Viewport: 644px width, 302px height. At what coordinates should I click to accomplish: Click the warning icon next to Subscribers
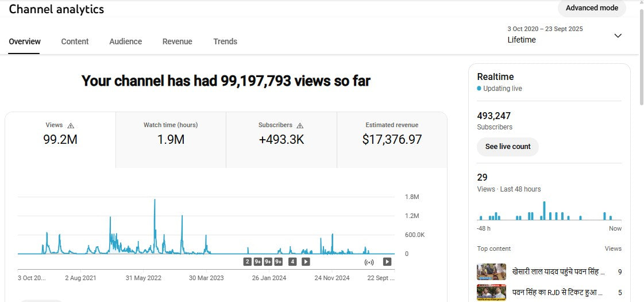(300, 125)
